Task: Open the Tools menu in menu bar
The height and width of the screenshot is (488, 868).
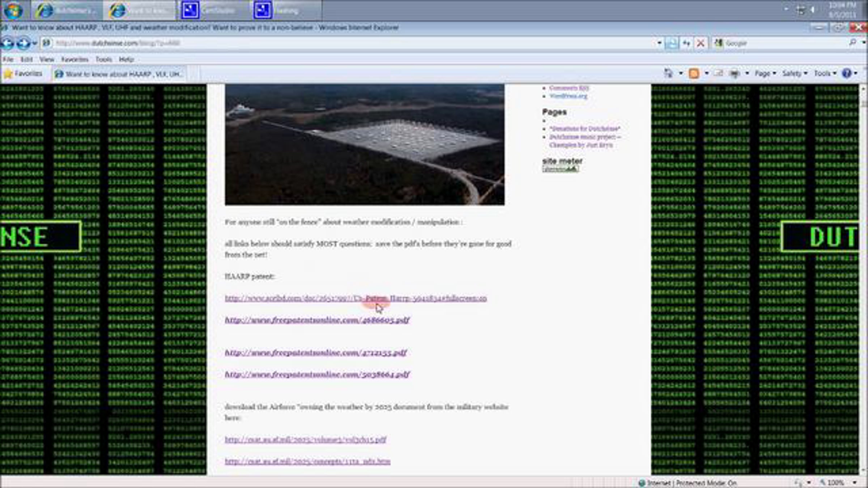Action: [103, 59]
